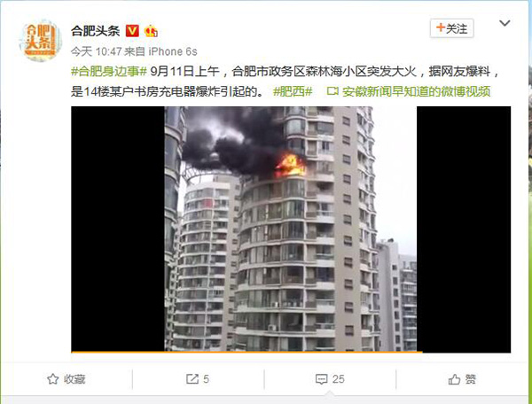Click the 赞 like label
Viewport: 532px width, 404px height.
[471, 379]
